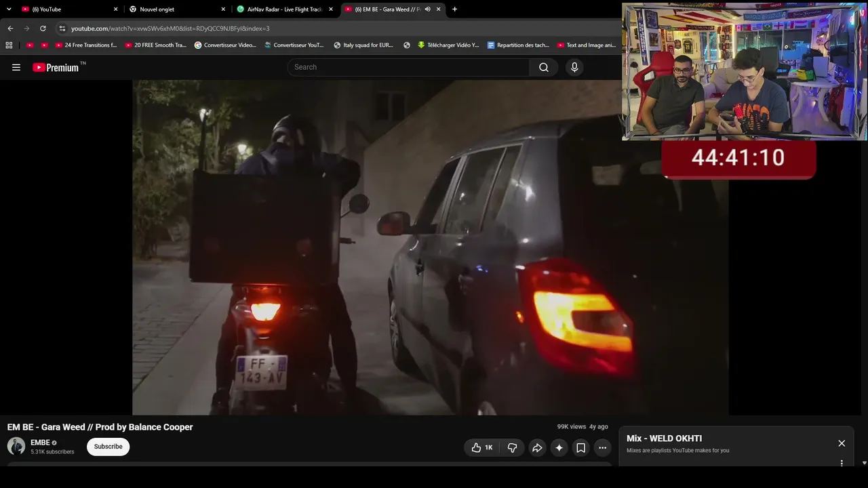Open the 24 Free Transitions bookmark
Screen dimensions: 868x488
click(86, 45)
